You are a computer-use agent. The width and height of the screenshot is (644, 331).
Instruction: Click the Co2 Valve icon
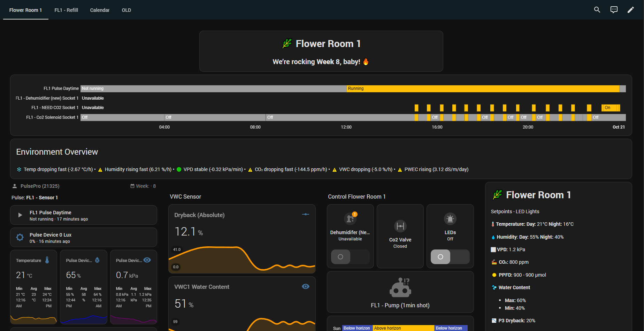pyautogui.click(x=400, y=226)
